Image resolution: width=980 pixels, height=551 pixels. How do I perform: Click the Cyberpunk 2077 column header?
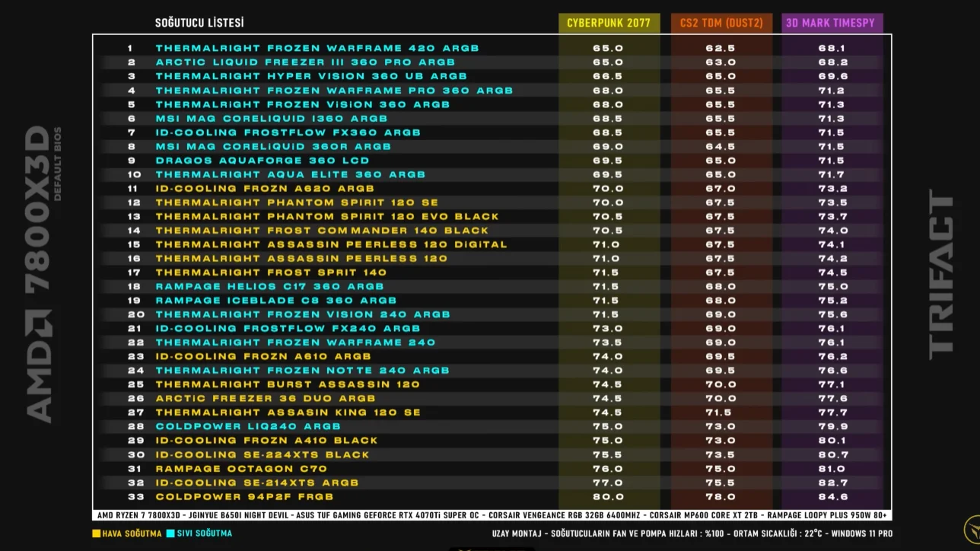[x=609, y=23]
